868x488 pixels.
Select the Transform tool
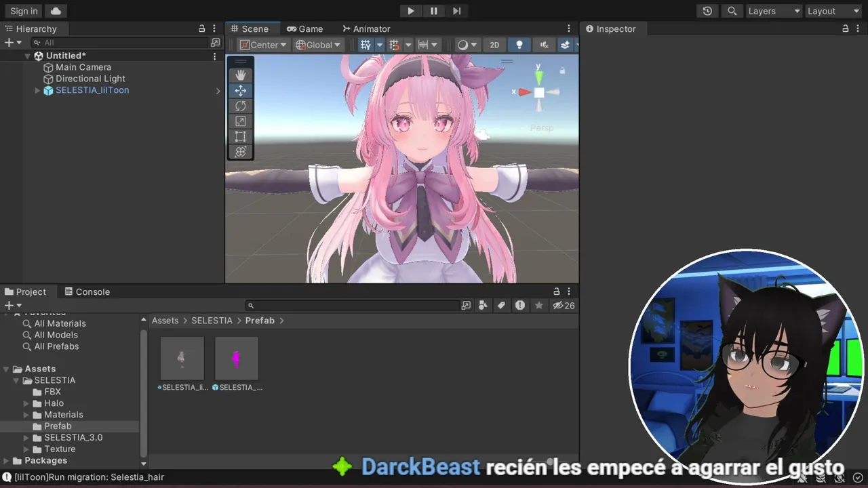coord(240,152)
